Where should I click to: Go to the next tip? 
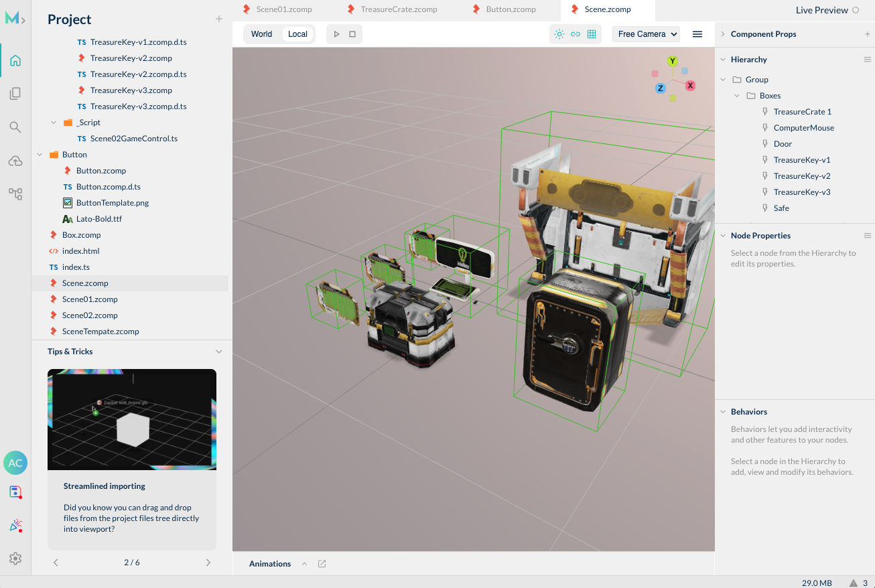208,563
